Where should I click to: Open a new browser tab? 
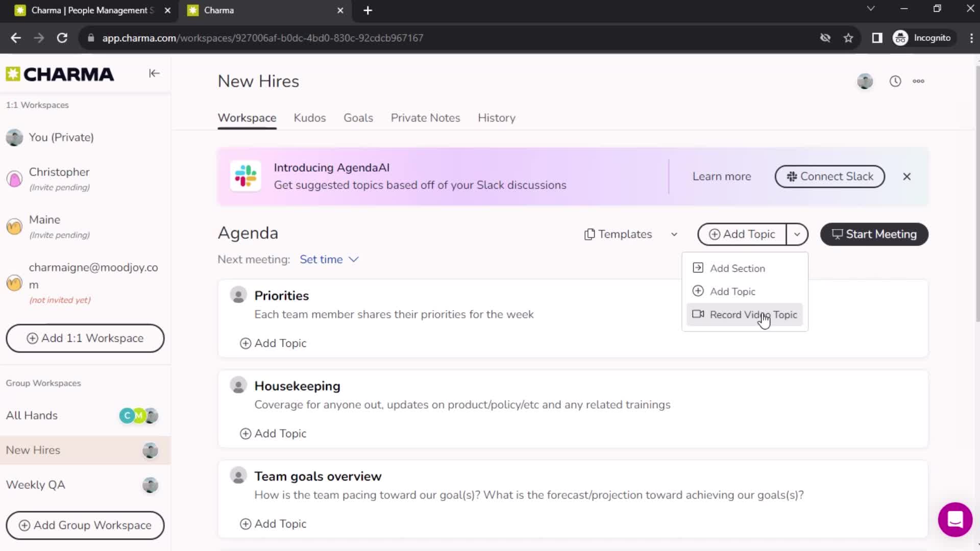(367, 10)
